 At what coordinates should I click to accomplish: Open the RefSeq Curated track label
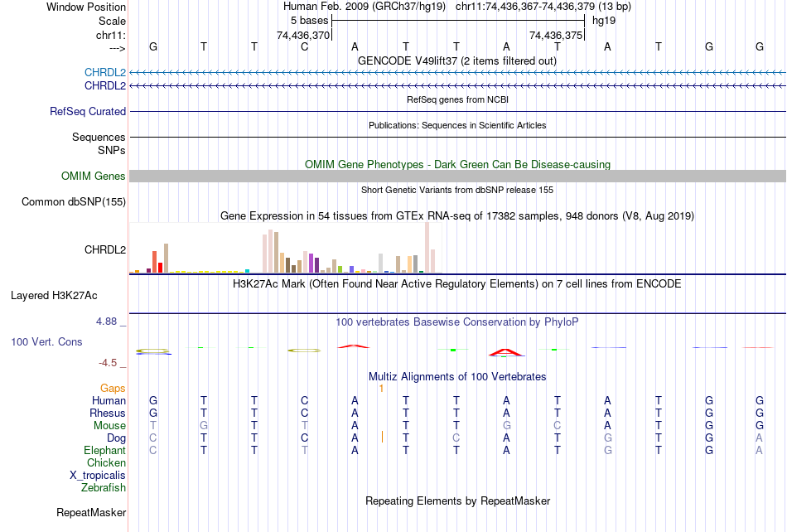[88, 111]
